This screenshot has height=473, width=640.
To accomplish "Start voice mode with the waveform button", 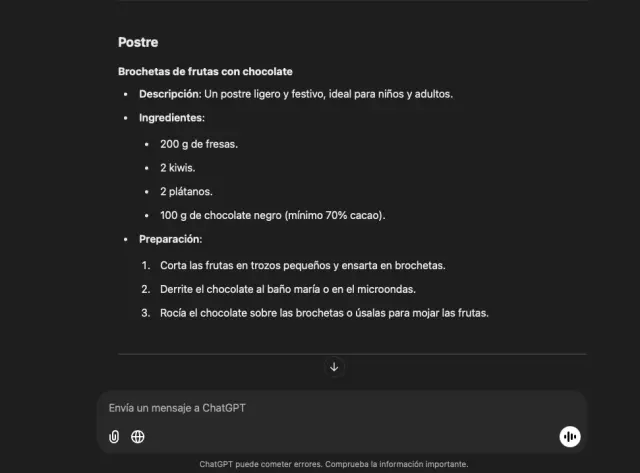I will [570, 436].
